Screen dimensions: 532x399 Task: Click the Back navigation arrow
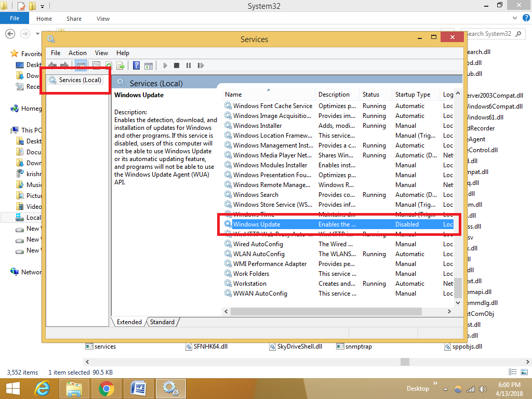(52, 65)
